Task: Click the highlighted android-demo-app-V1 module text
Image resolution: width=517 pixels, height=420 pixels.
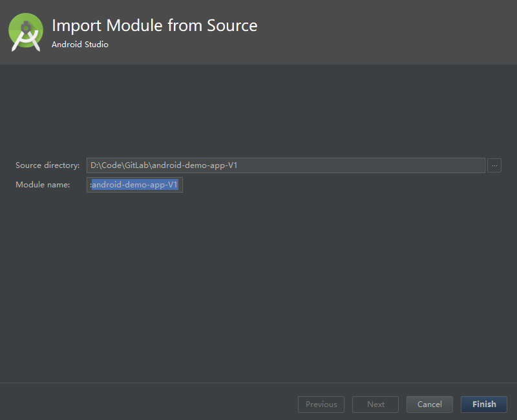Action: (x=135, y=185)
